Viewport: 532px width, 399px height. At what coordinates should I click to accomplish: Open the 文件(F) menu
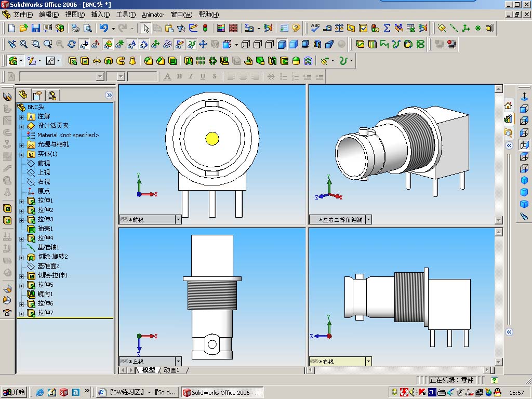(23, 15)
